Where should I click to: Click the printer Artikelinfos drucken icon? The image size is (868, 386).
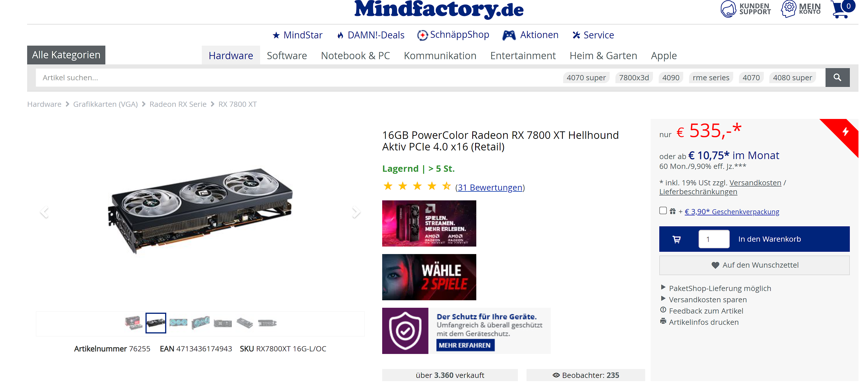click(663, 321)
